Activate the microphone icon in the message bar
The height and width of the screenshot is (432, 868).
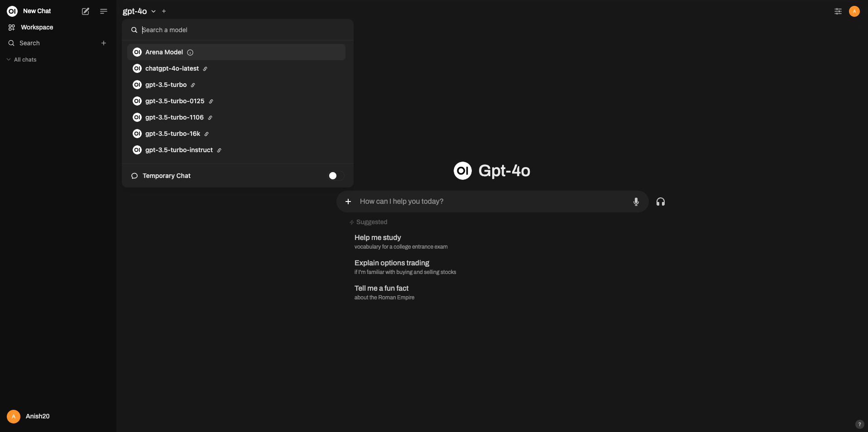point(636,202)
